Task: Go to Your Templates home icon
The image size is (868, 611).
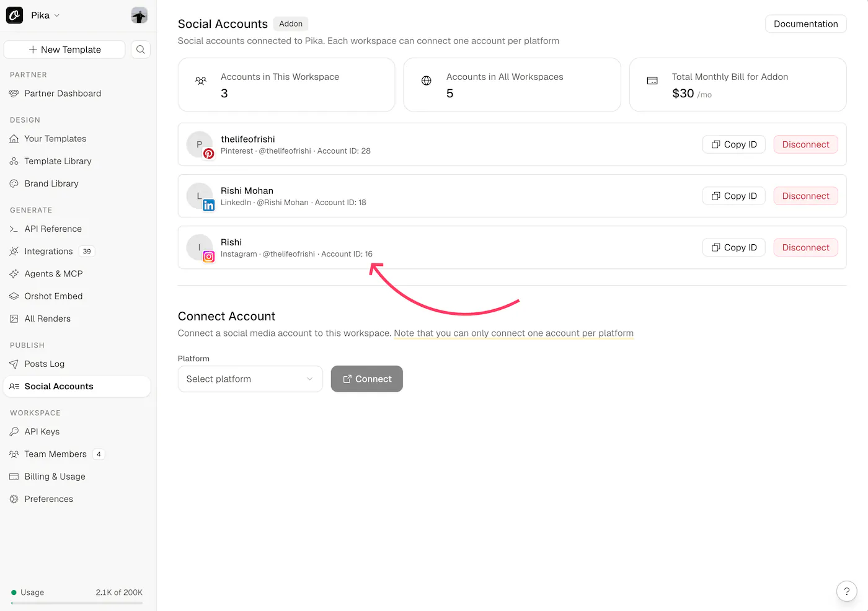Action: [x=14, y=139]
